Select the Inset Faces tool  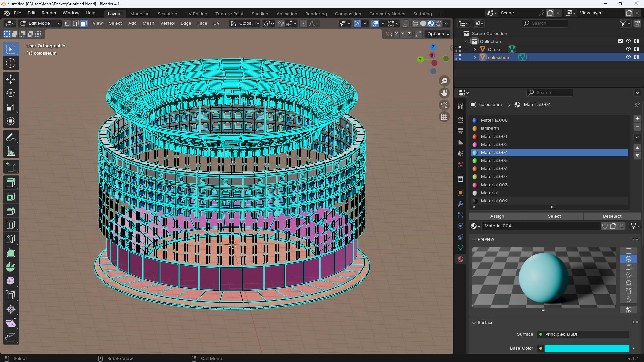pos(11,197)
